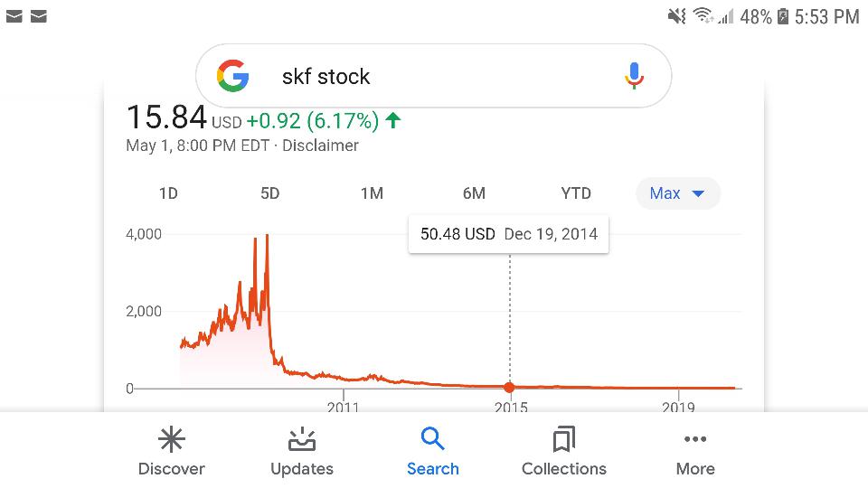
Task: Go to the Search tab
Action: pyautogui.click(x=433, y=452)
